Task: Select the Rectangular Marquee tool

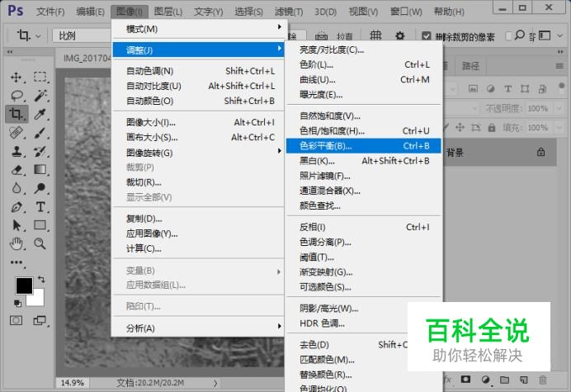Action: click(40, 77)
